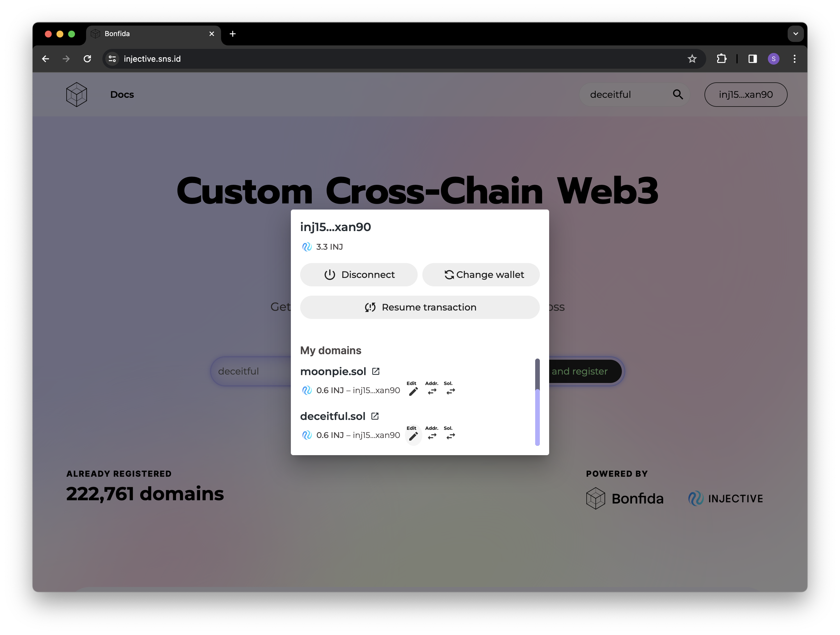Click Sol. swap icon for deceitful.sol
This screenshot has height=635, width=840.
(450, 436)
